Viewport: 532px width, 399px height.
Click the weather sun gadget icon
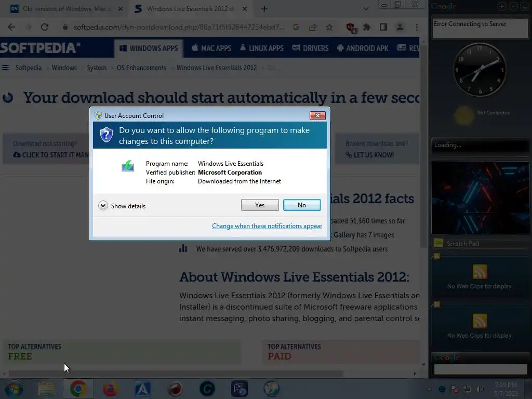pyautogui.click(x=464, y=116)
